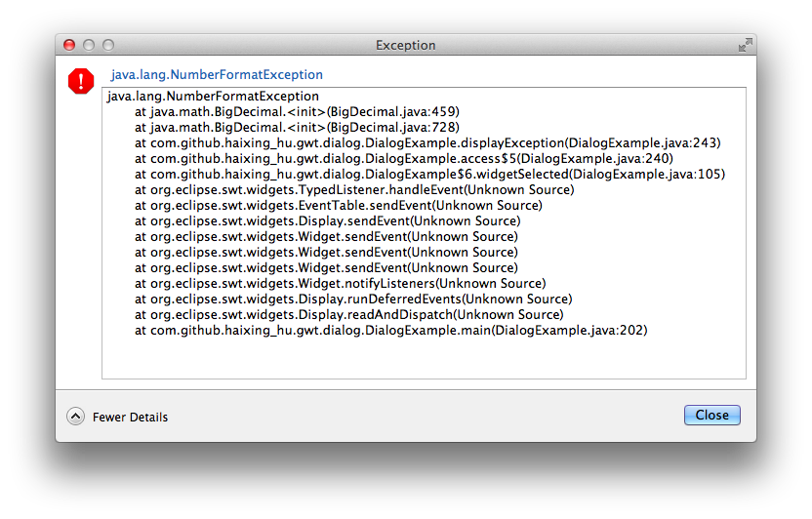Click the blue java.lang.NumberFormatException heading

pos(217,74)
